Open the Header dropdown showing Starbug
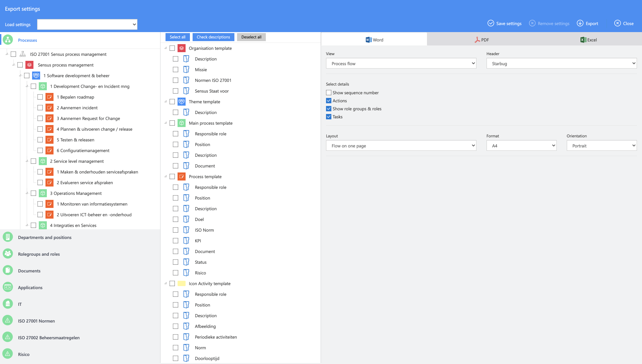This screenshot has width=642, height=364. point(562,64)
